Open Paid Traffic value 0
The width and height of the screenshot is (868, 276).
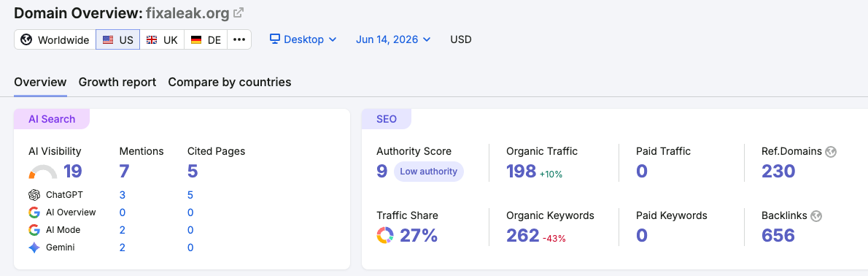(642, 172)
